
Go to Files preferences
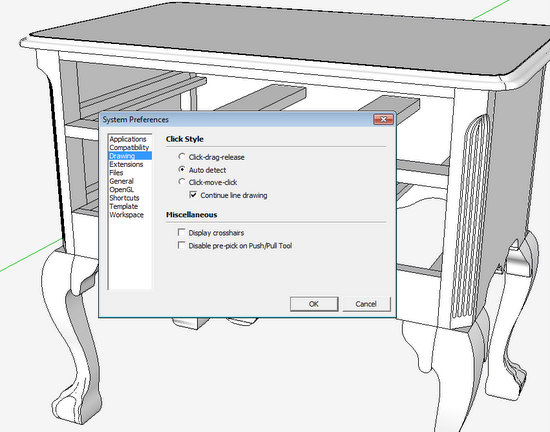(116, 173)
